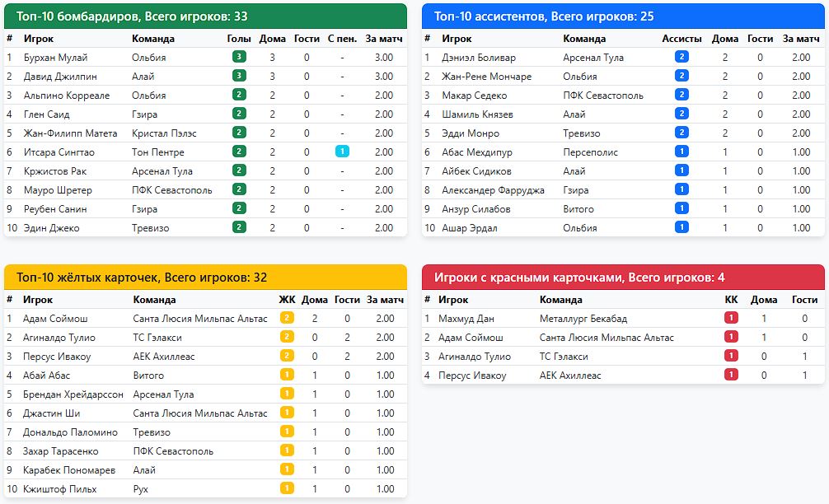Click the С пен. column header

(x=342, y=39)
